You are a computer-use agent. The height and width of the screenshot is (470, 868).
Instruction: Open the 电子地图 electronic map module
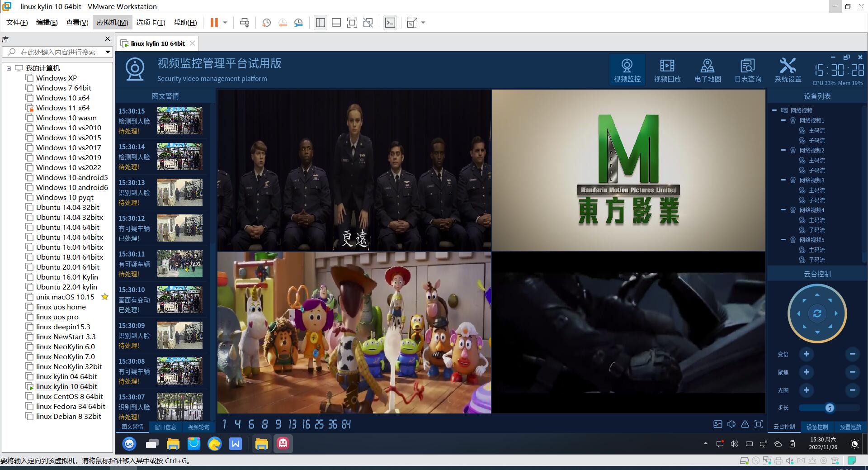pyautogui.click(x=708, y=71)
